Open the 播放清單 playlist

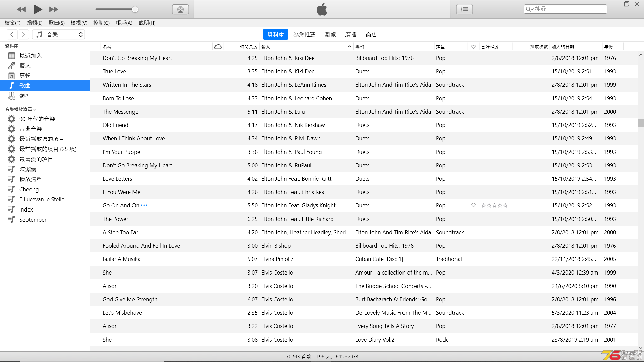pyautogui.click(x=45, y=179)
